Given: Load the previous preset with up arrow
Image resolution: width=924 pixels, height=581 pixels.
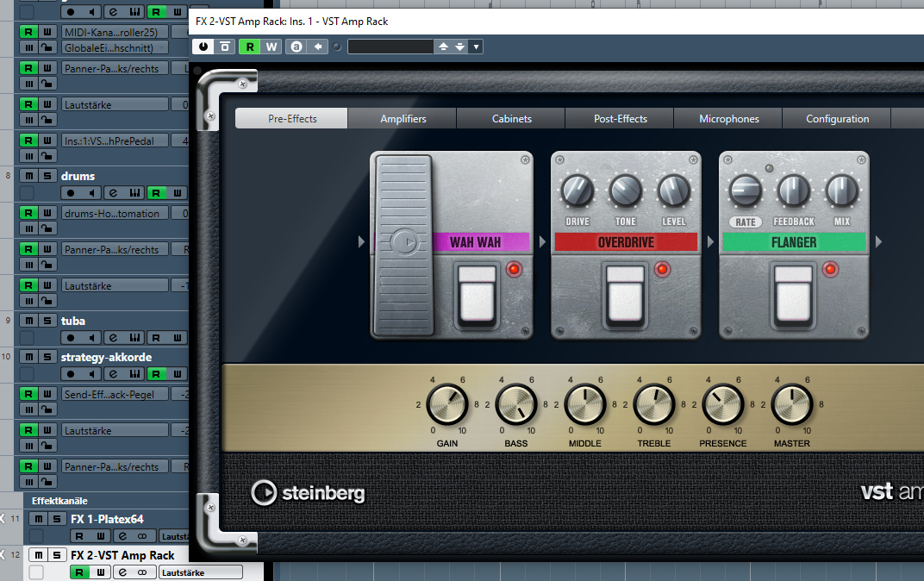Looking at the screenshot, I should (x=444, y=47).
